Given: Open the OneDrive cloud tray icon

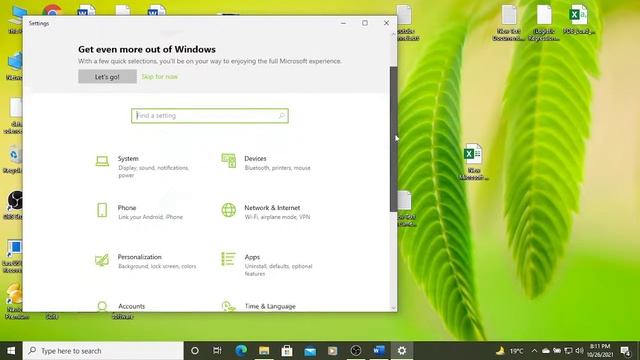Looking at the screenshot, I should click(x=546, y=351).
